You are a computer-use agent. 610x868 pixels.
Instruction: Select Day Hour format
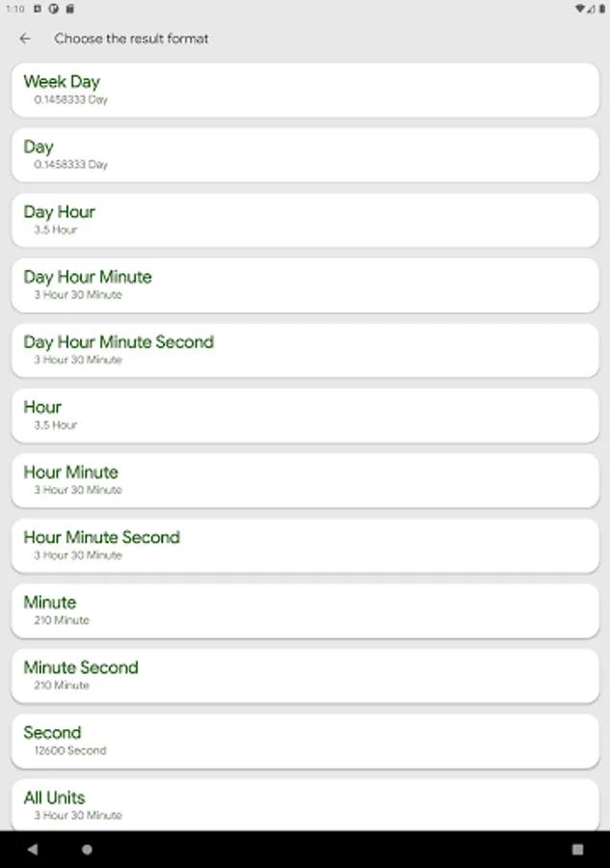[x=305, y=220]
